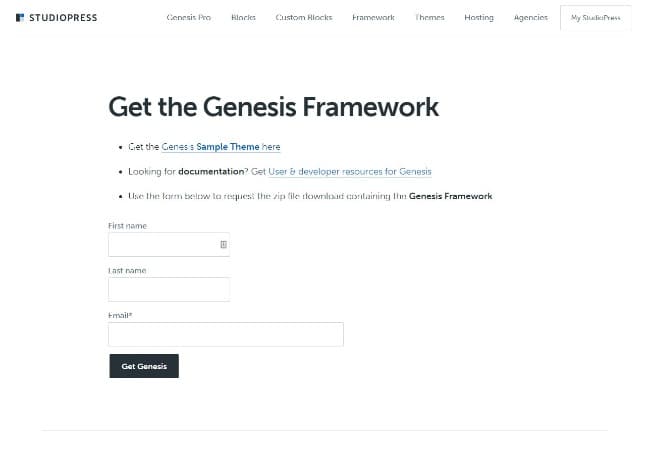Go to Custom Blocks in navigation

click(x=304, y=17)
